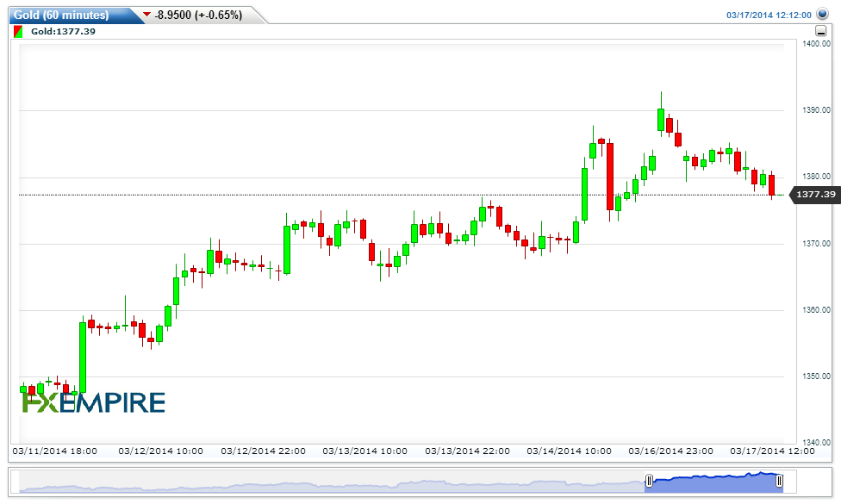Click the last red candlestick at 1377
841x504 pixels.
tap(772, 185)
